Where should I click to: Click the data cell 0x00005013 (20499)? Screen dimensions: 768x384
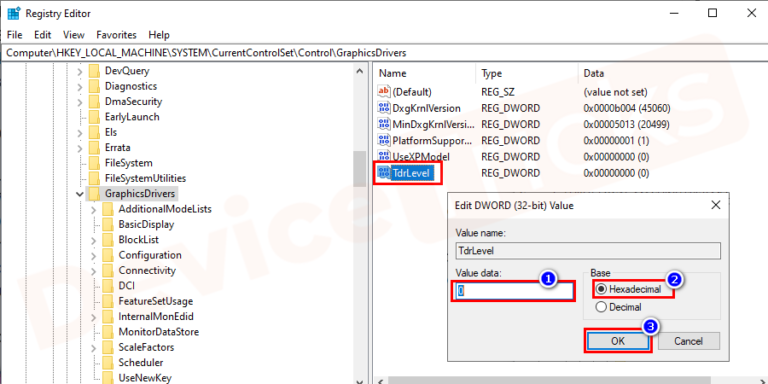(x=626, y=124)
